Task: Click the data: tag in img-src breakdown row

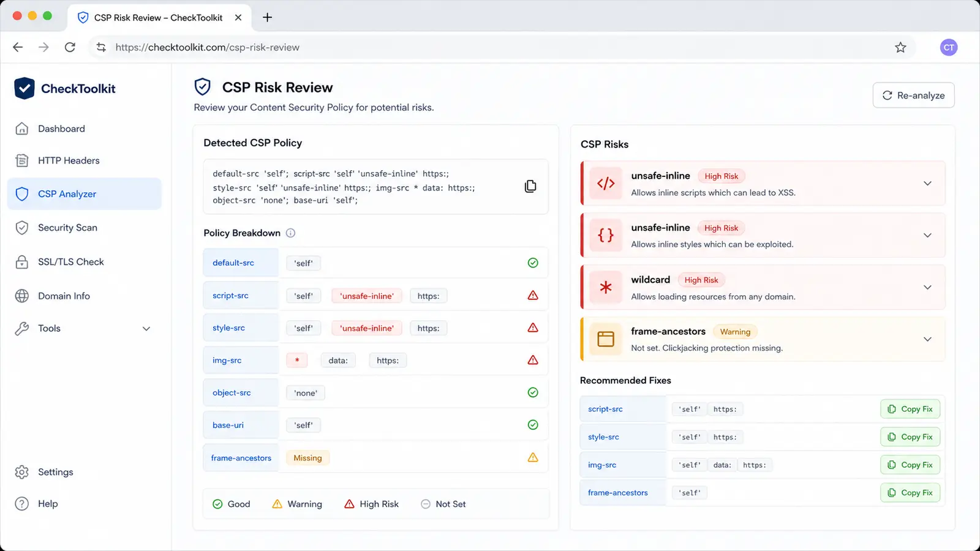Action: pyautogui.click(x=338, y=361)
